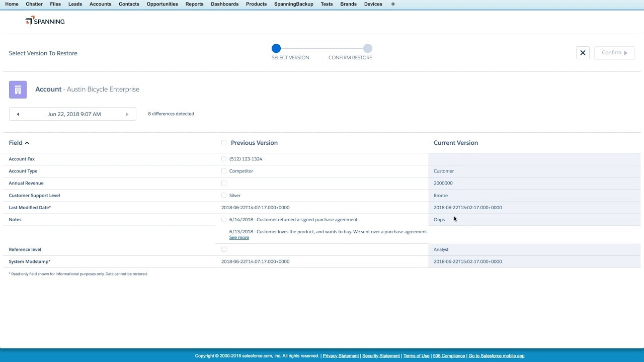Check the Annual Revenue previous value box
The height and width of the screenshot is (362, 644).
[224, 183]
